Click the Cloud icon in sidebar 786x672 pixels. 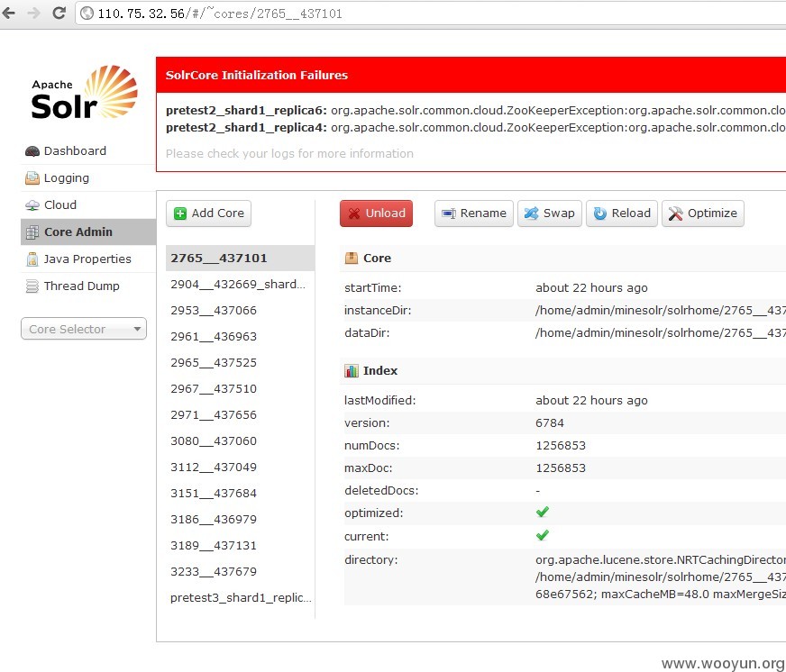[32, 205]
